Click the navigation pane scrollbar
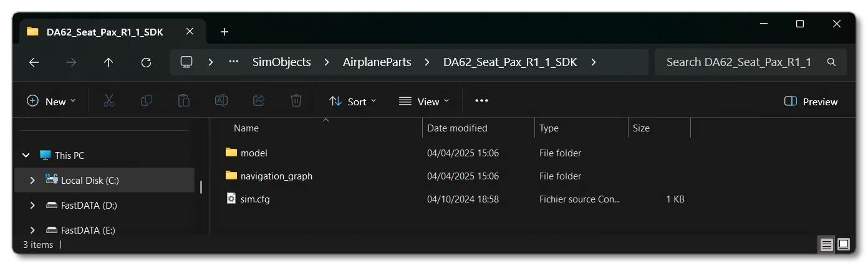The image size is (868, 266). pos(201,187)
